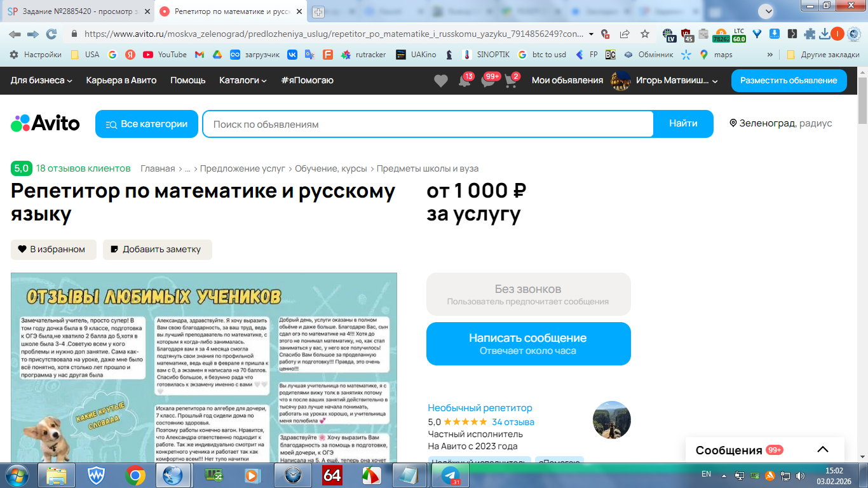
Task: Open YouTube bookmark
Action: (165, 55)
